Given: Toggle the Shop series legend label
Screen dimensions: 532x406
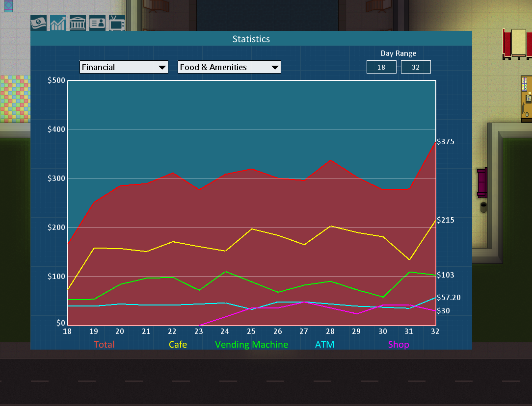Looking at the screenshot, I should pyautogui.click(x=399, y=345).
